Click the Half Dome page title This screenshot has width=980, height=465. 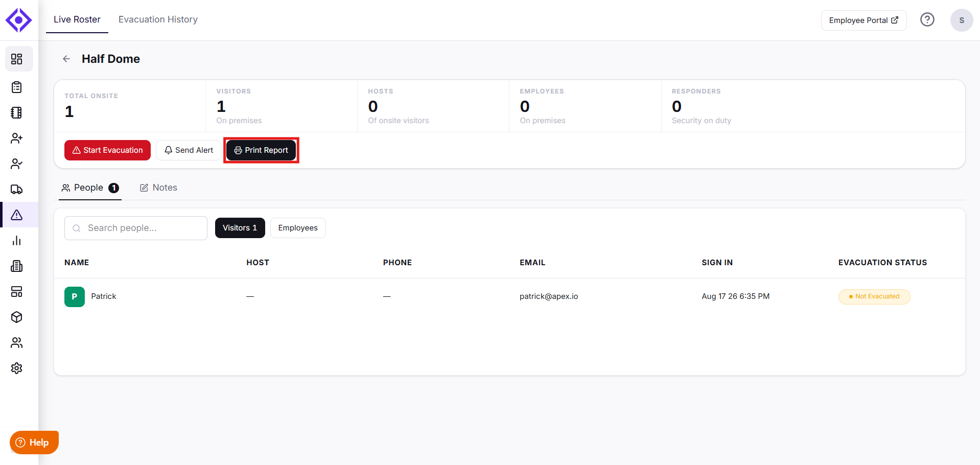111,59
